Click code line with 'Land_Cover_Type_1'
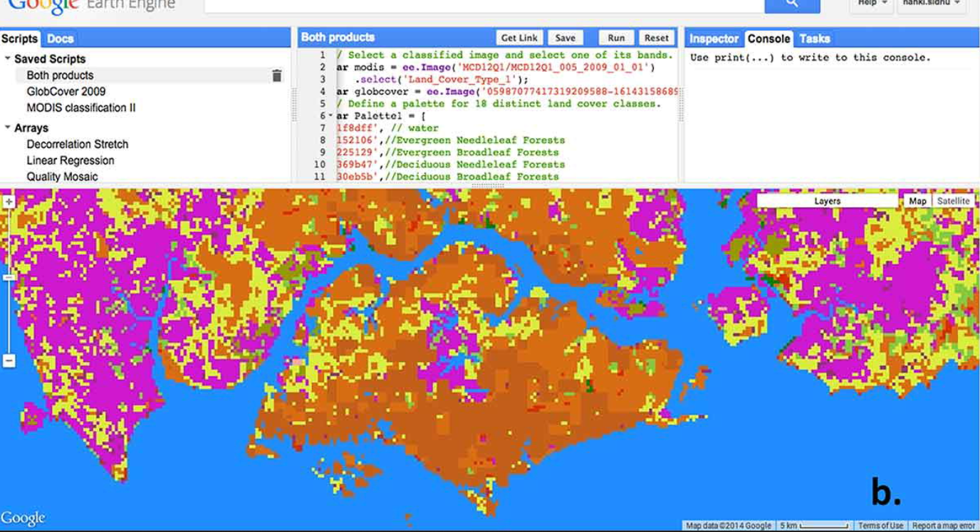 pyautogui.click(x=442, y=80)
